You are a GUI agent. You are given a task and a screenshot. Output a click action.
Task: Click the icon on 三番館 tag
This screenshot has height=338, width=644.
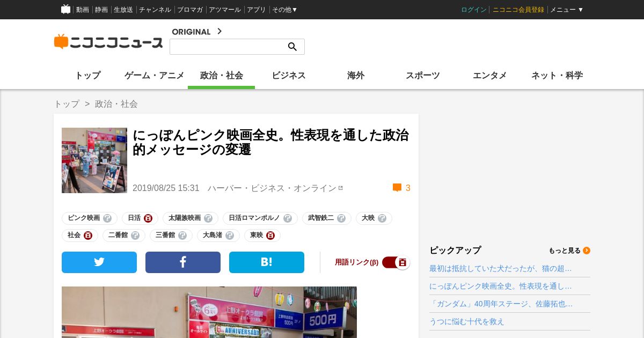point(182,236)
